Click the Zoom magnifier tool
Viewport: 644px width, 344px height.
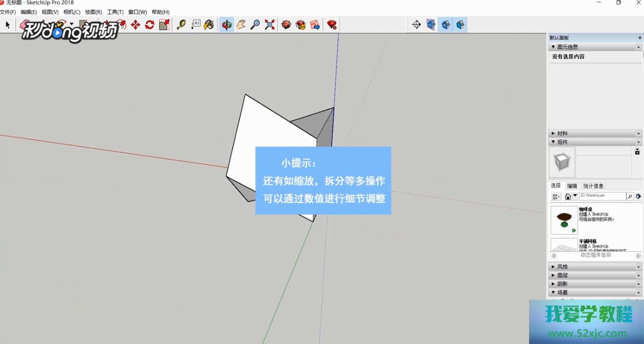(x=255, y=25)
